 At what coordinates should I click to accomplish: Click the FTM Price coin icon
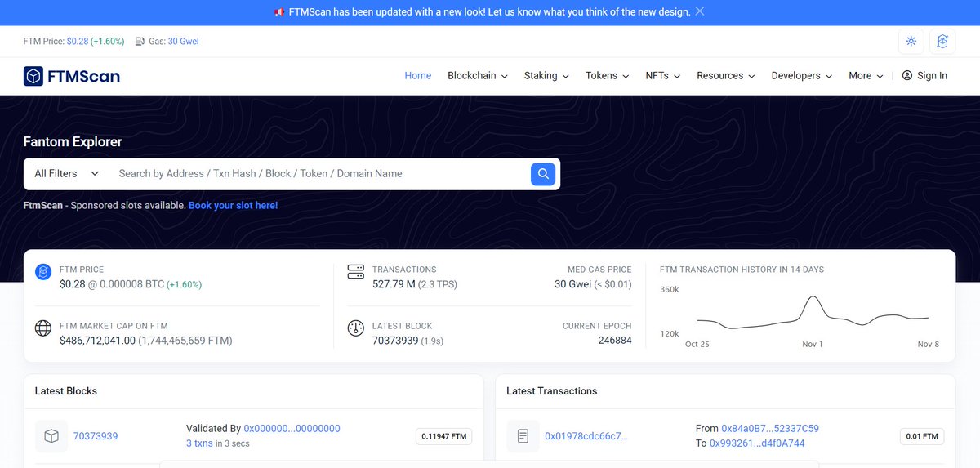point(43,272)
